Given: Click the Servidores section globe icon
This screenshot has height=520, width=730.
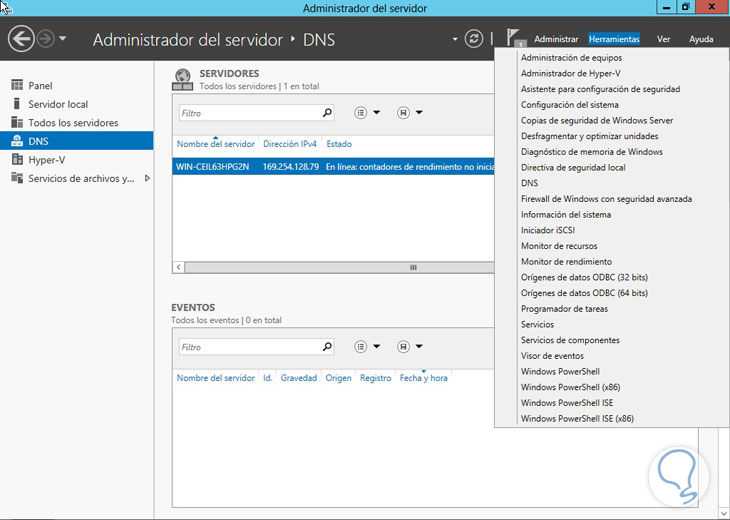Looking at the screenshot, I should (182, 79).
